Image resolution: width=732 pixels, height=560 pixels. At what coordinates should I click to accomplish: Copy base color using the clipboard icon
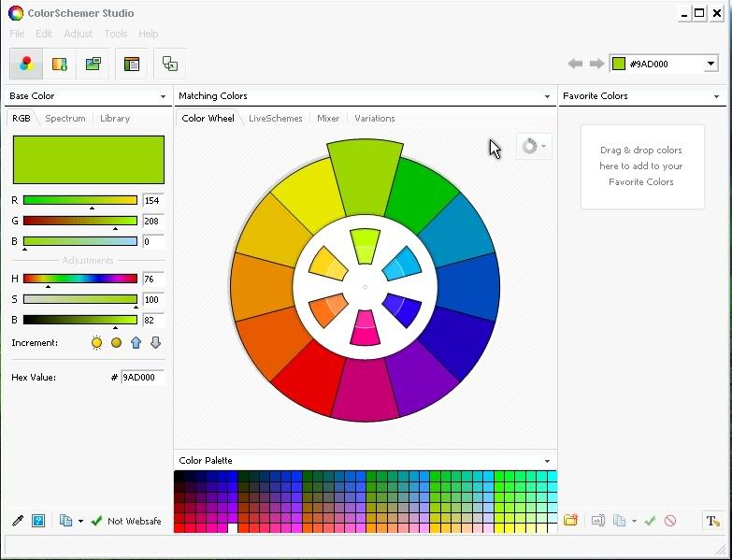point(65,521)
